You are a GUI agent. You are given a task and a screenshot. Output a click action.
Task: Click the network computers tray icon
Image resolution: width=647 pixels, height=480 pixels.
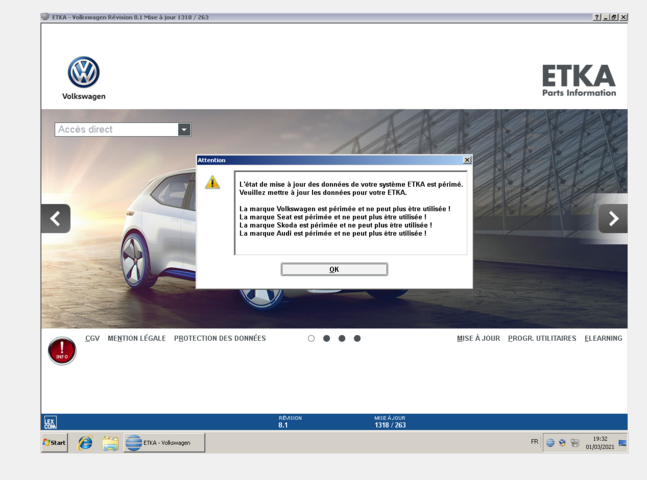(575, 443)
